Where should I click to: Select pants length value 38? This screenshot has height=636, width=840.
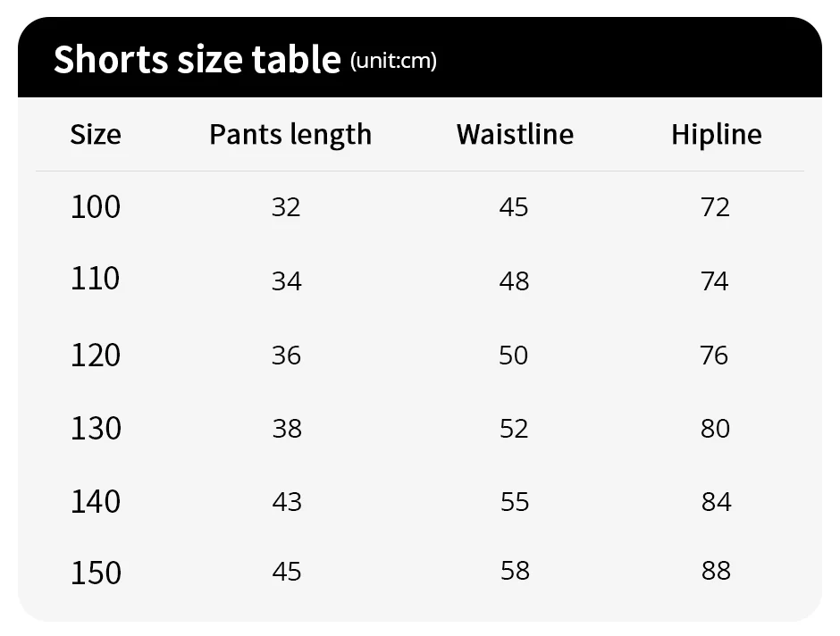[x=287, y=429]
